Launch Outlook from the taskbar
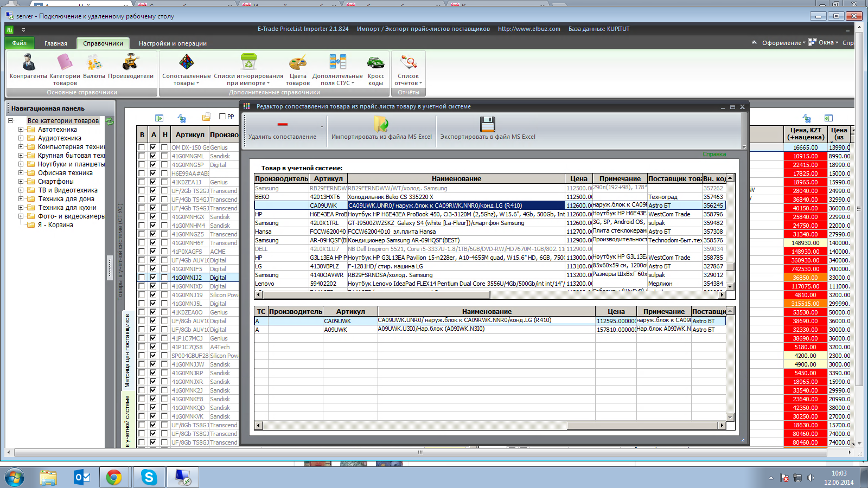 (82, 477)
